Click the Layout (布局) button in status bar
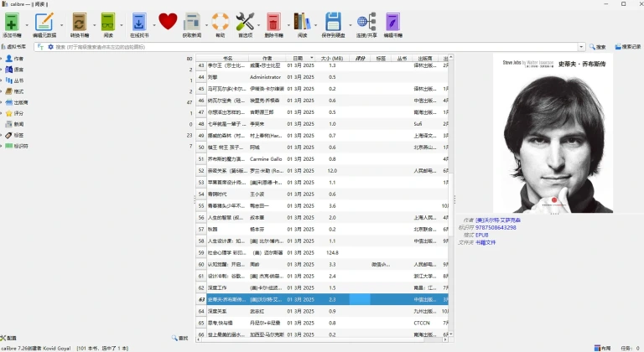The image size is (644, 352). pyautogui.click(x=603, y=348)
